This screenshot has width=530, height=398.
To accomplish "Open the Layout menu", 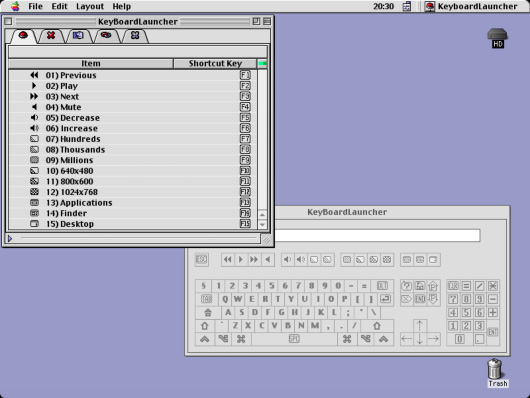I will click(90, 6).
